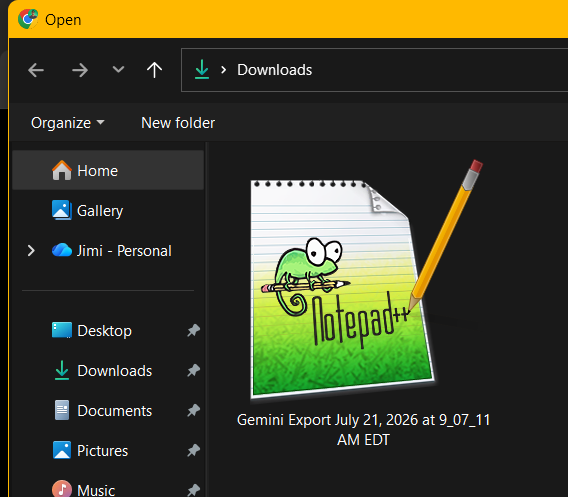568x497 pixels.
Task: Open recent locations dropdown chevron
Action: coord(118,69)
